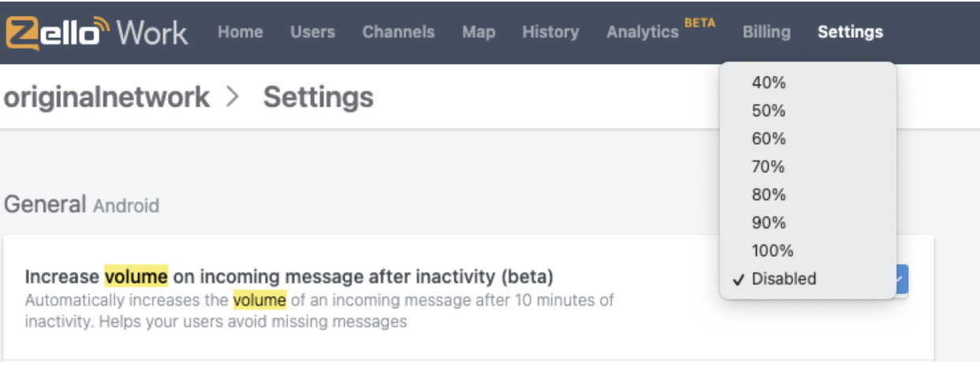This screenshot has height=365, width=980.
Task: Select 90% volume increase
Action: pos(808,223)
